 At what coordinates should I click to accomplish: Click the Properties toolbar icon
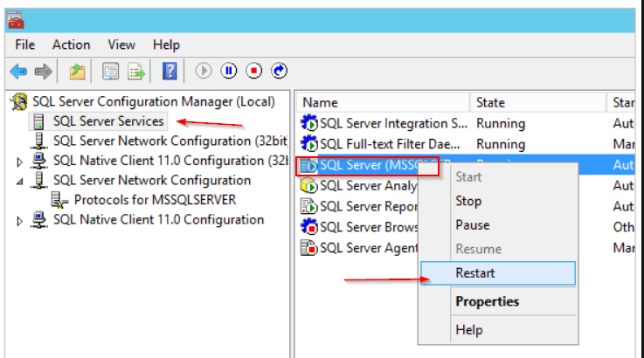pos(110,72)
